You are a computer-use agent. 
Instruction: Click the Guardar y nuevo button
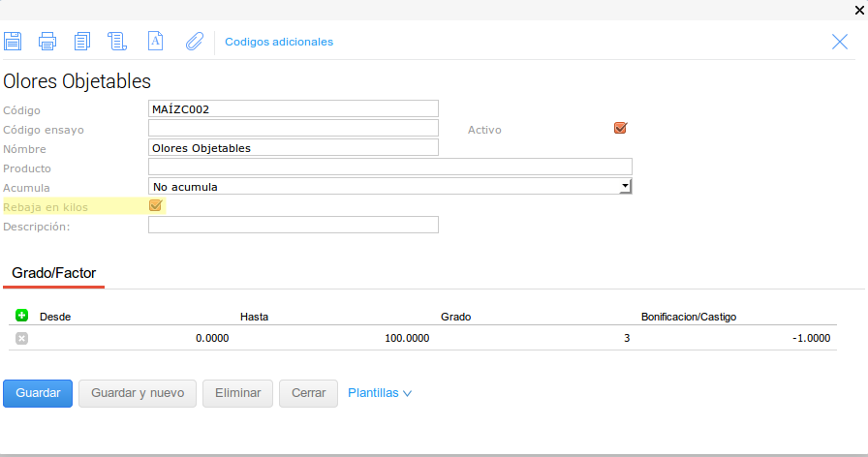138,393
